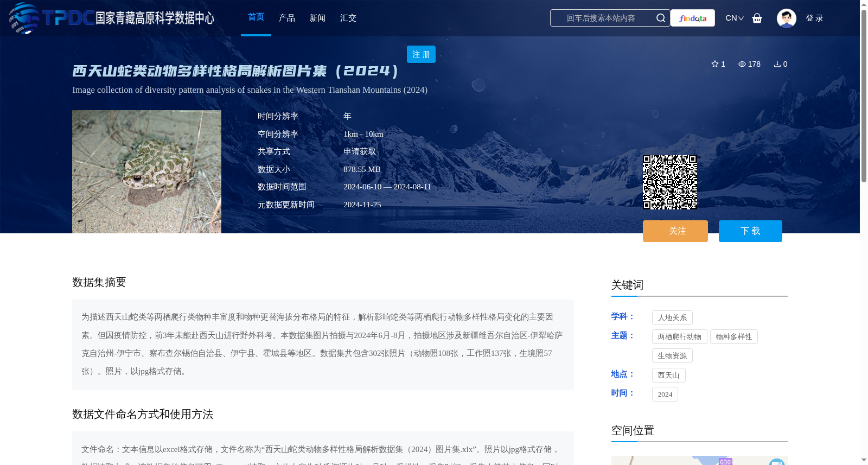Click the eye view count icon

(x=742, y=64)
